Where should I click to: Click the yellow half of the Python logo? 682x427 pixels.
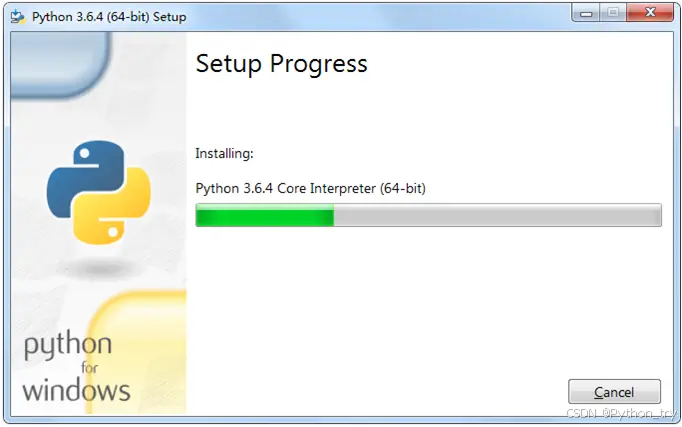[112, 206]
